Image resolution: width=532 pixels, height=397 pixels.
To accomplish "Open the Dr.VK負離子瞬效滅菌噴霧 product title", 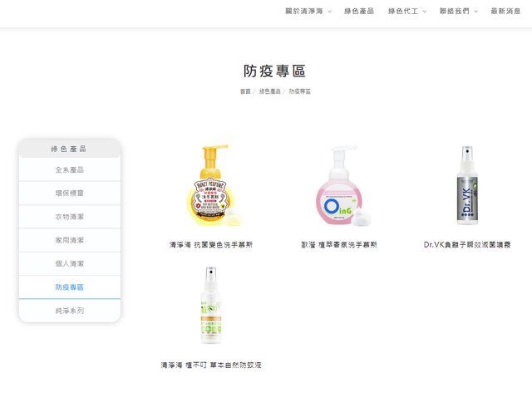I will [467, 245].
